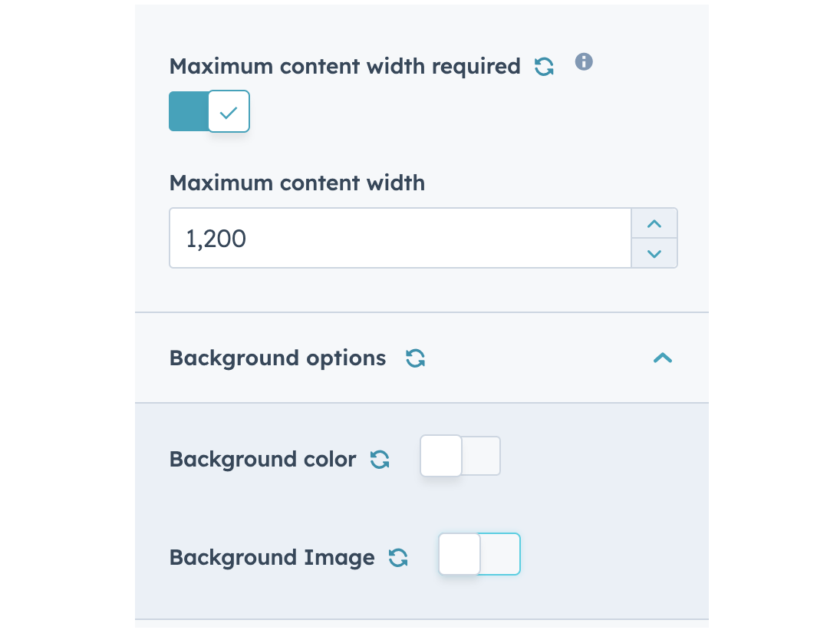Image resolution: width=840 pixels, height=630 pixels.
Task: Decrease the content width with the down arrow
Action: coord(654,253)
